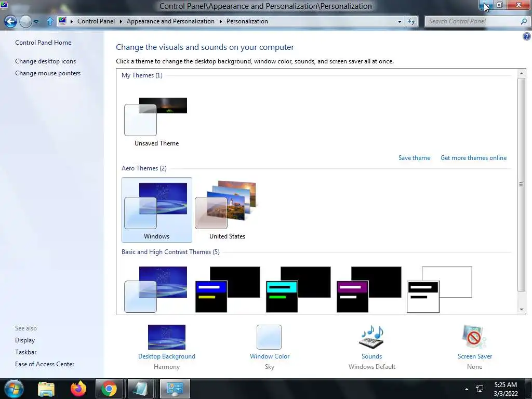This screenshot has height=399, width=532.
Task: Open Change desktop icons link
Action: point(46,61)
